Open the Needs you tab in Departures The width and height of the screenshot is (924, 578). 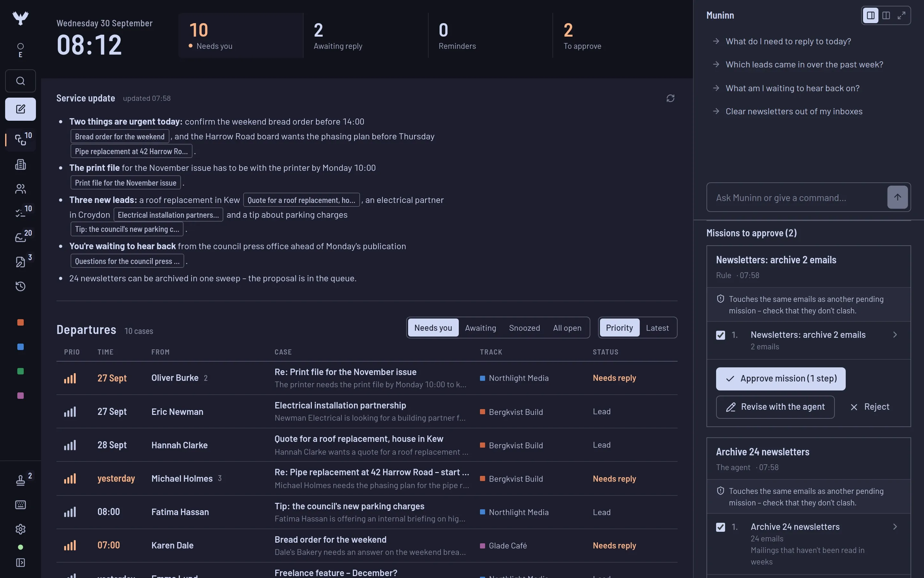point(433,328)
